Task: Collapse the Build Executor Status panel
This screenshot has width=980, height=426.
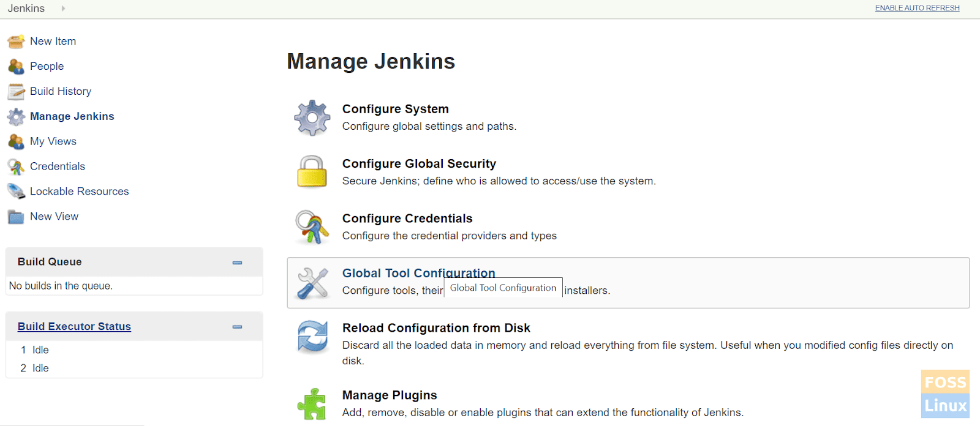Action: pyautogui.click(x=237, y=327)
